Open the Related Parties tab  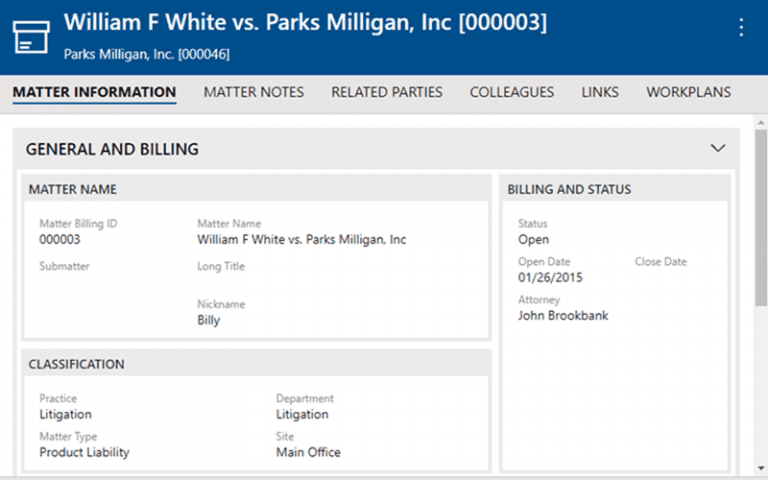tap(387, 92)
